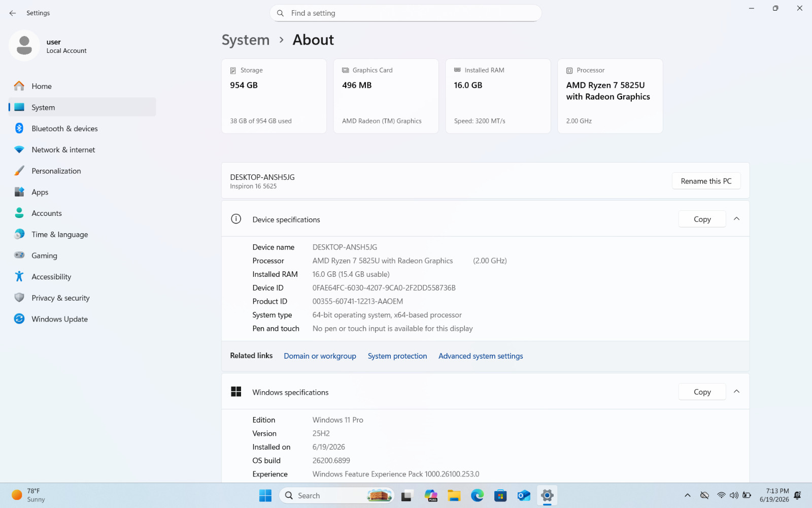The width and height of the screenshot is (812, 508).
Task: Select System in the sidebar
Action: pos(82,107)
